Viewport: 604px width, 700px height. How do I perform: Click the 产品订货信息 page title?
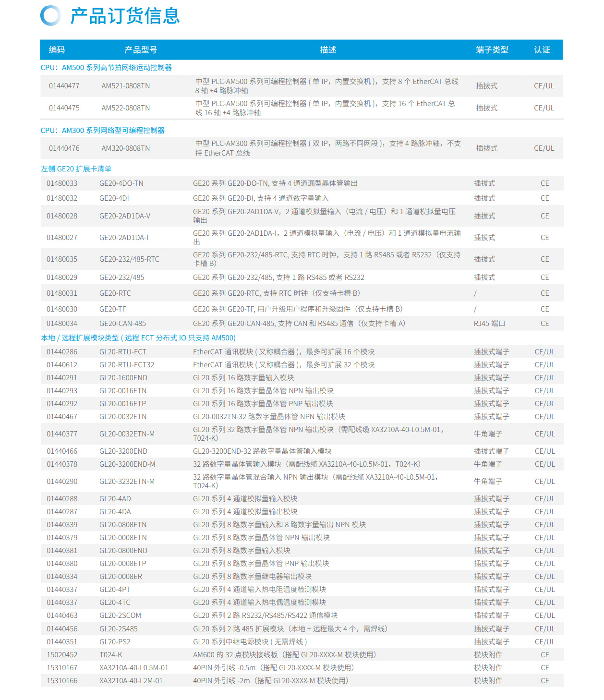[x=125, y=16]
